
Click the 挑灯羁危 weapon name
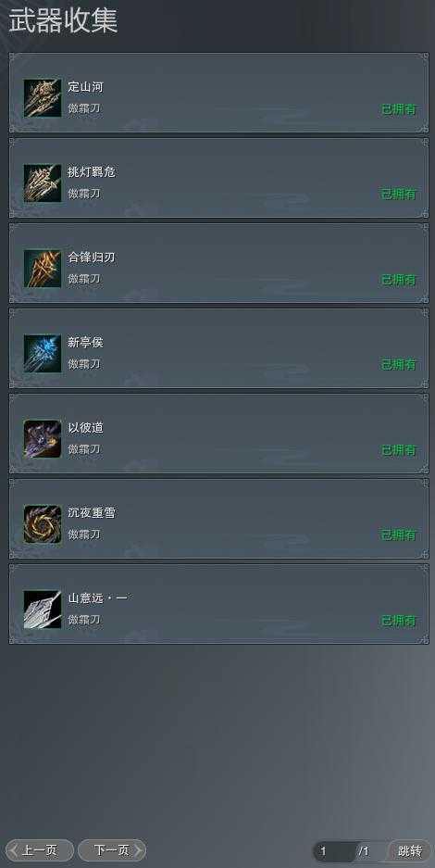coord(92,172)
